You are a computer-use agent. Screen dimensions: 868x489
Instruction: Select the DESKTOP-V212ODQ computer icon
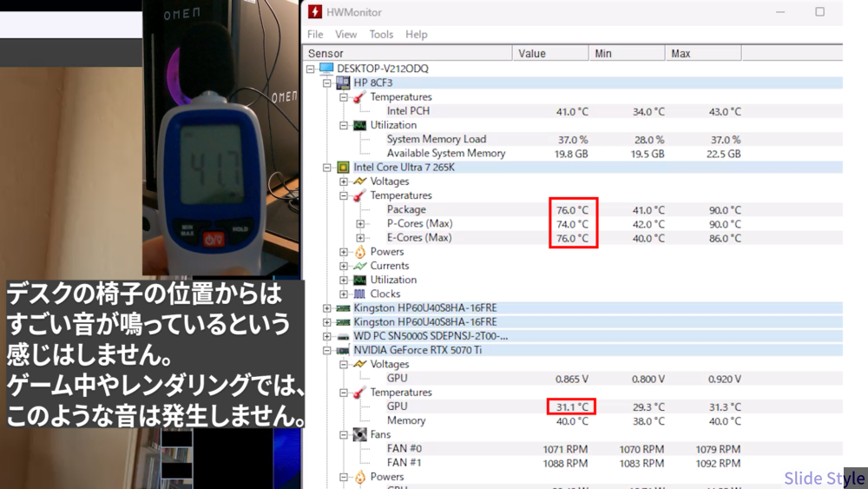326,69
